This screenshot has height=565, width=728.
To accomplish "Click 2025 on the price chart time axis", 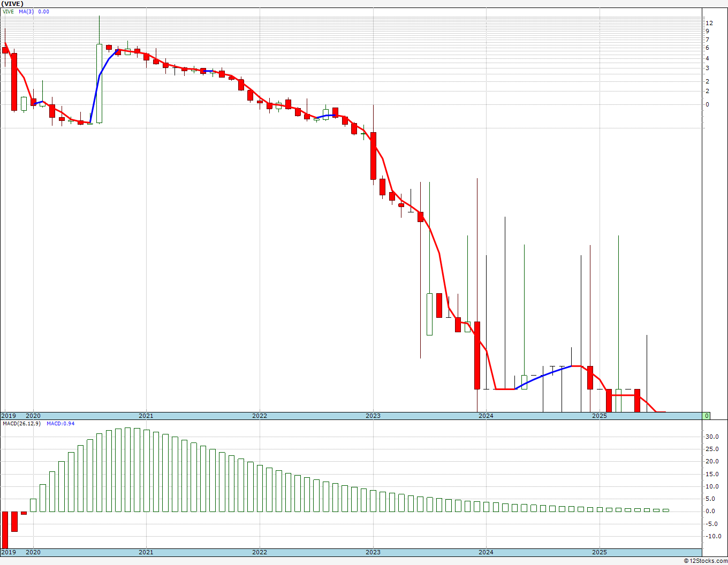I will point(600,416).
